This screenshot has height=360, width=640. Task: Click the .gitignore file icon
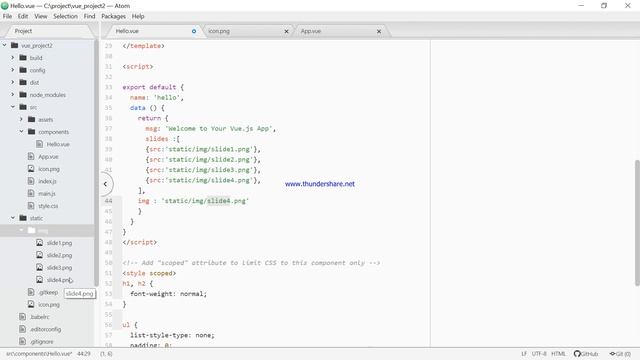tap(23, 341)
